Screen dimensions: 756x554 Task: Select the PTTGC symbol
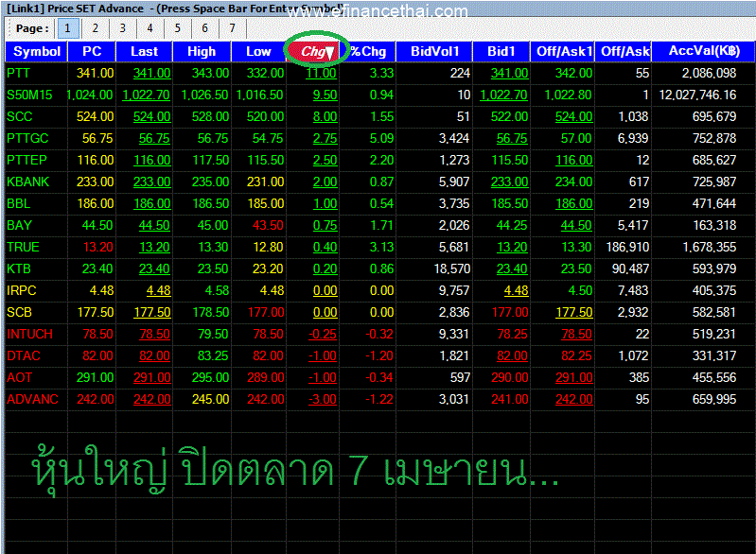pos(27,138)
